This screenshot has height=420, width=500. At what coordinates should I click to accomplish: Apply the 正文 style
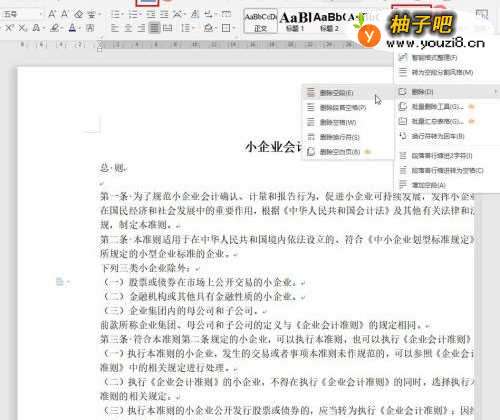[261, 21]
